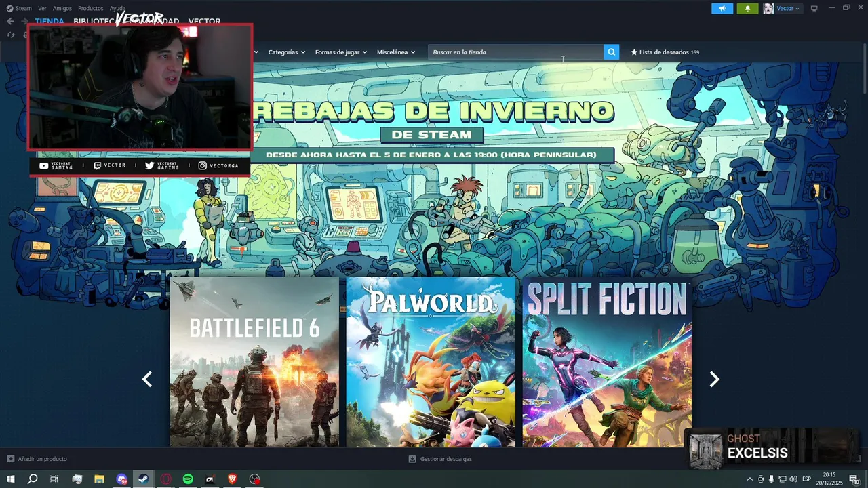The width and height of the screenshot is (868, 488).
Task: Open the VECTOR profile tab
Action: 204,21
